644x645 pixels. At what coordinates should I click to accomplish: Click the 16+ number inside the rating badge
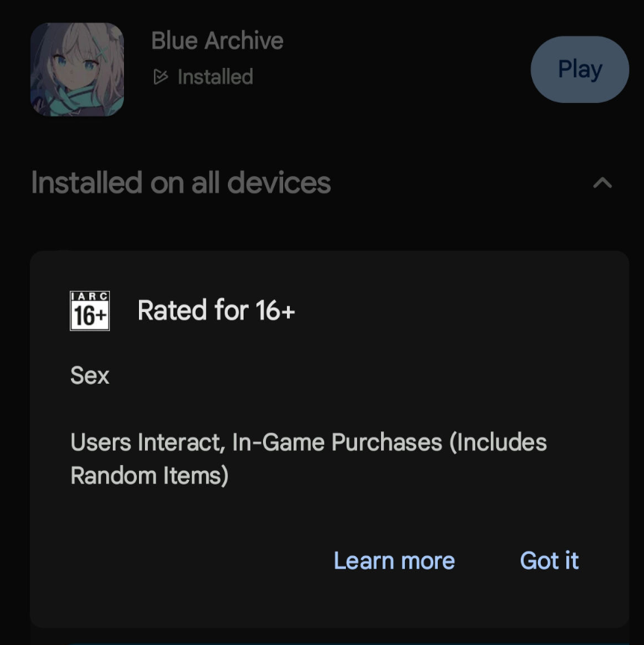pos(90,316)
